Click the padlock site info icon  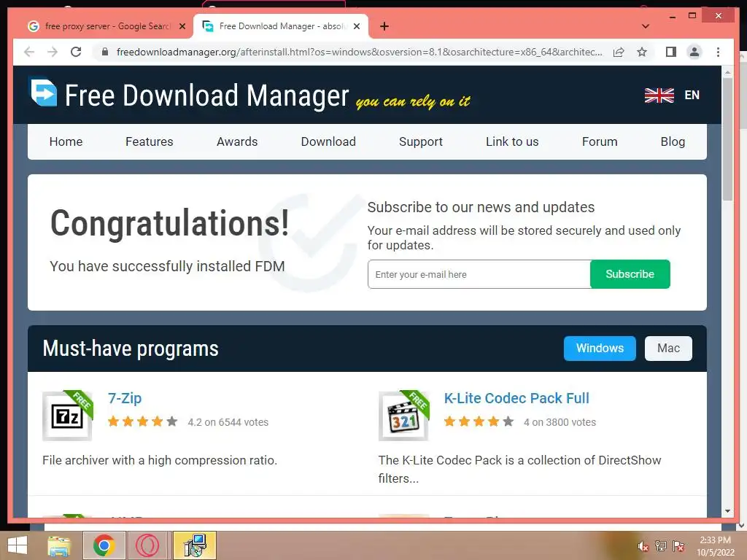[x=105, y=52]
